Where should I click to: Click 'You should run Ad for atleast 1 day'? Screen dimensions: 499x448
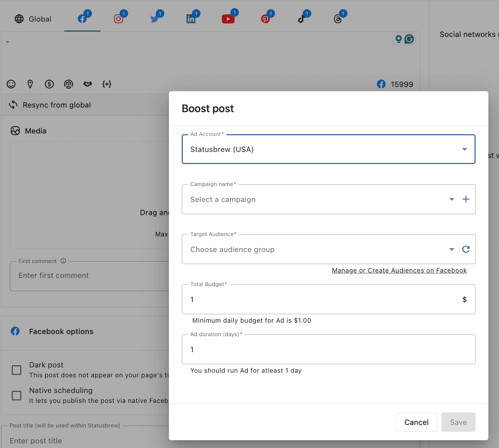(246, 371)
